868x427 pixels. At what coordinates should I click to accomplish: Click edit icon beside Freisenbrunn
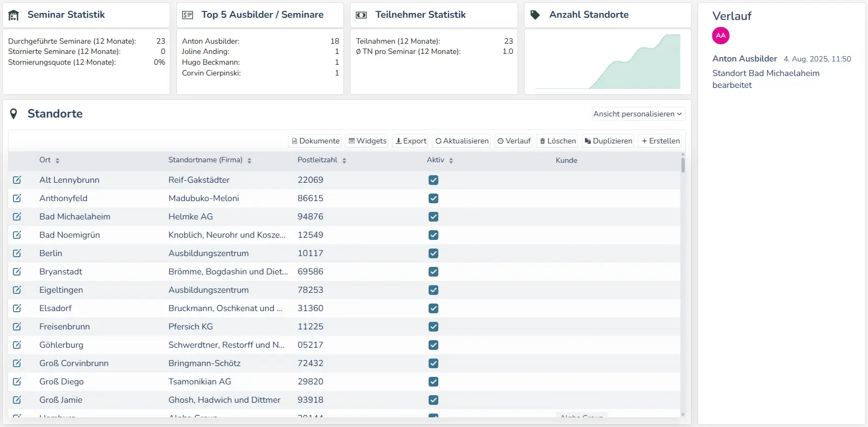pos(17,327)
